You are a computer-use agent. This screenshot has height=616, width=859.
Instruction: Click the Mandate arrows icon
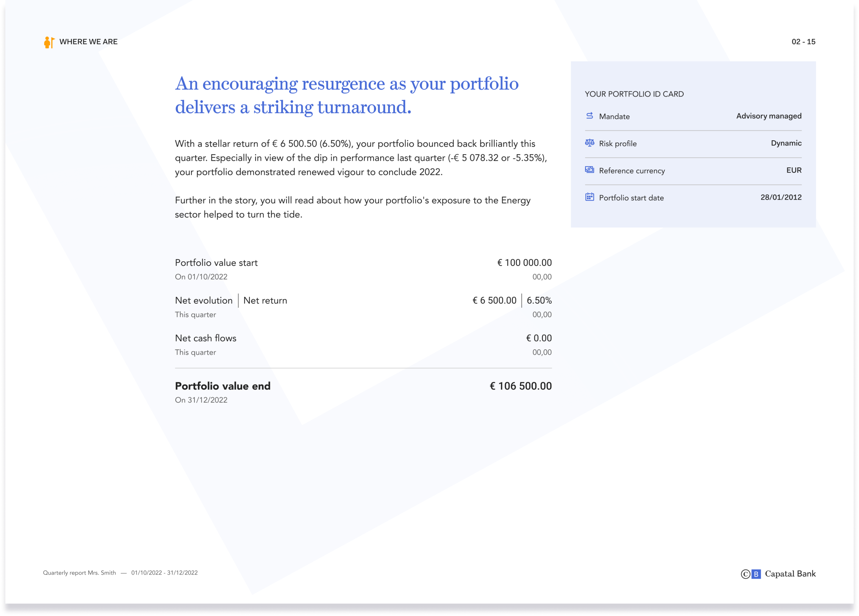(x=589, y=116)
